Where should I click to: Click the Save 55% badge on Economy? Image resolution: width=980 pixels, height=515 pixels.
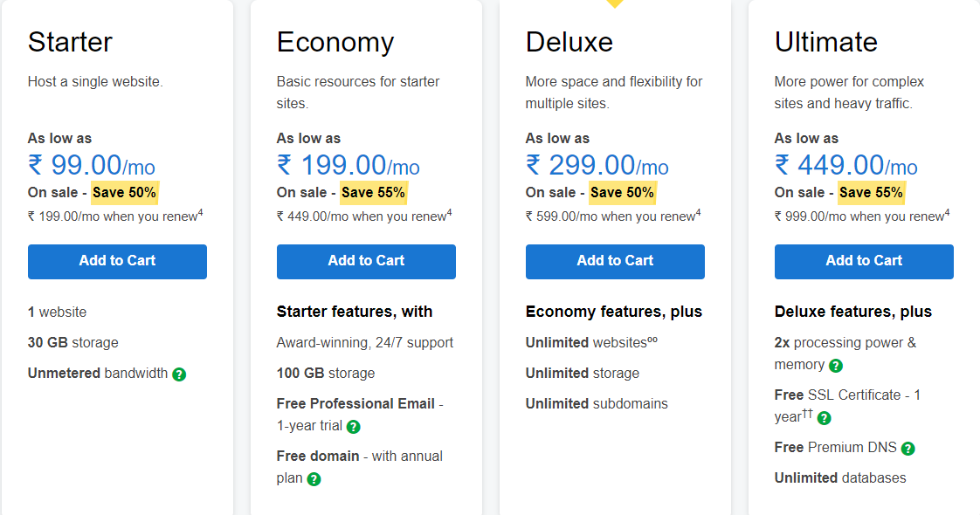[373, 192]
